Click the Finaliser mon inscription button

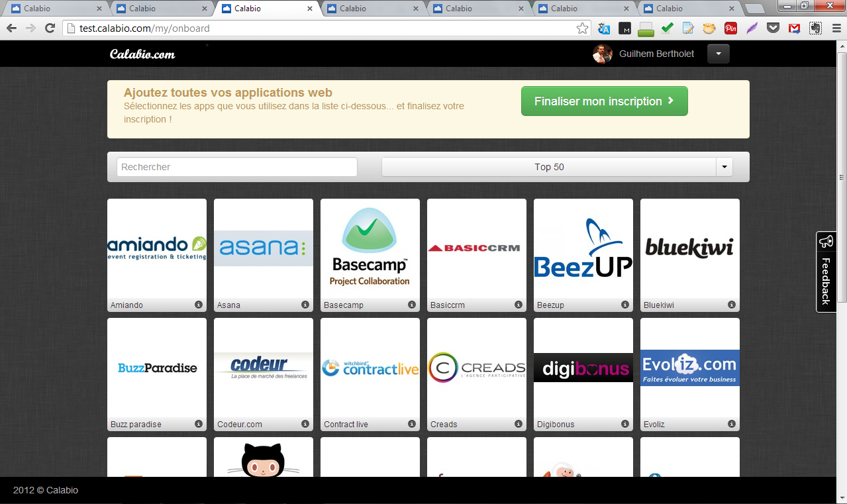coord(604,101)
